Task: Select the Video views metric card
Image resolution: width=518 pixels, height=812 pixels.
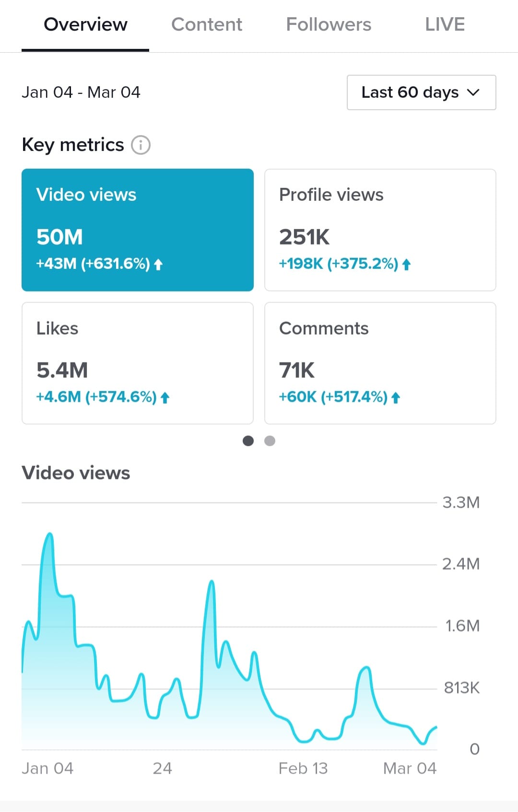Action: pyautogui.click(x=138, y=230)
